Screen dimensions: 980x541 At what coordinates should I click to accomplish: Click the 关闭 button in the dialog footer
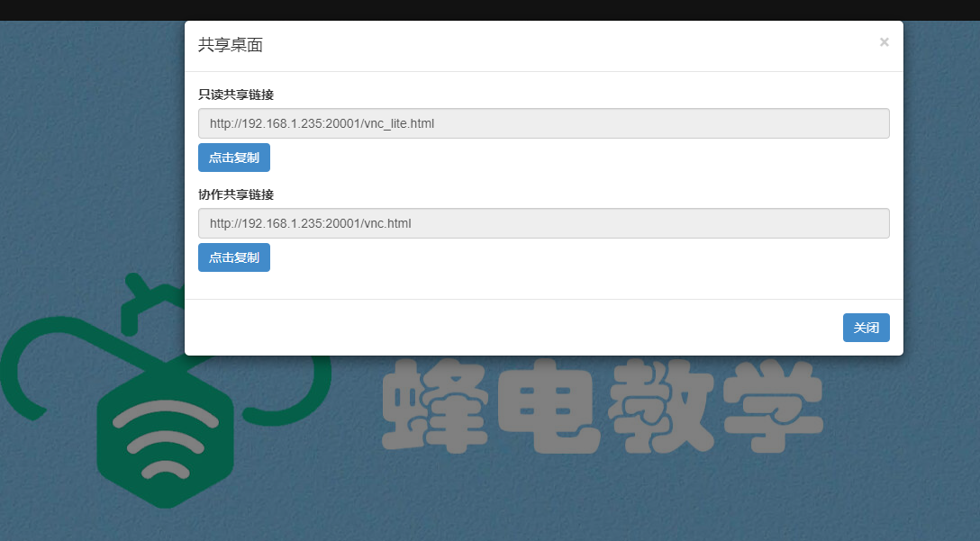point(867,328)
